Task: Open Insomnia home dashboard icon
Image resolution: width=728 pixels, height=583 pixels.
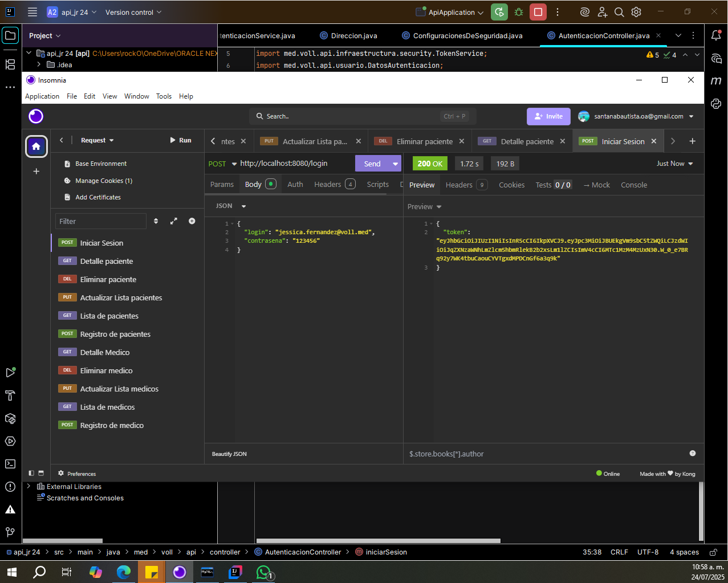Action: (36, 146)
